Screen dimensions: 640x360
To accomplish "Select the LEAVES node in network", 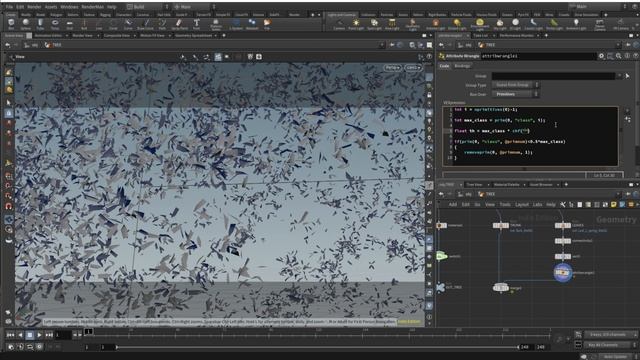I will (563, 225).
